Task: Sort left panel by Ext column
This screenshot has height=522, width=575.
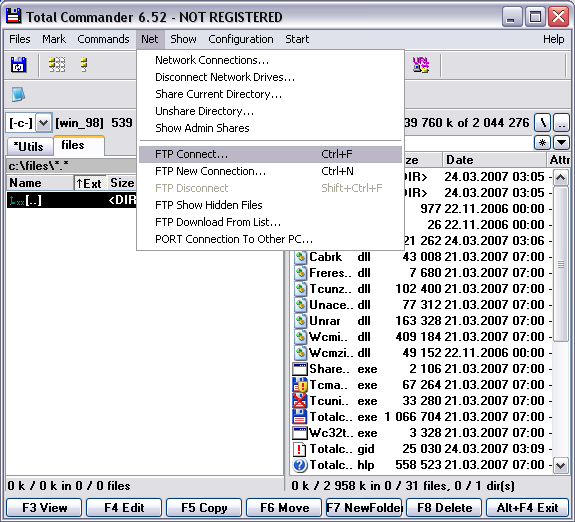Action: coord(90,183)
